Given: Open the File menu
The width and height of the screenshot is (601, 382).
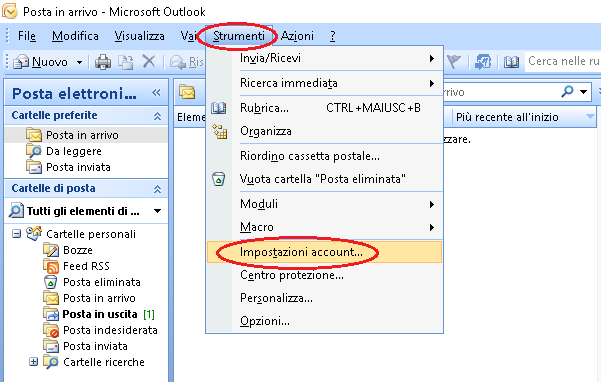Looking at the screenshot, I should (x=27, y=36).
